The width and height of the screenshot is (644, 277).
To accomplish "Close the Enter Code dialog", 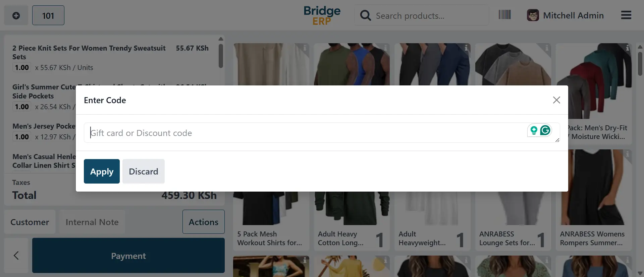I will (x=556, y=100).
